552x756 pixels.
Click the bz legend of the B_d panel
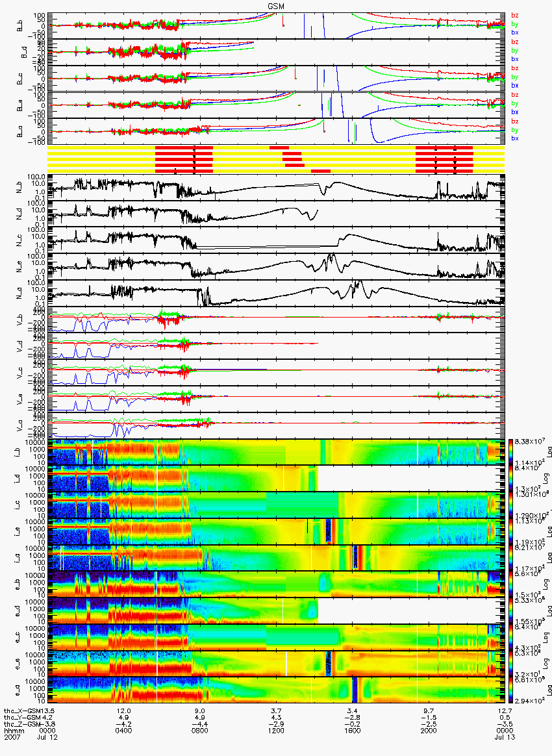point(515,42)
